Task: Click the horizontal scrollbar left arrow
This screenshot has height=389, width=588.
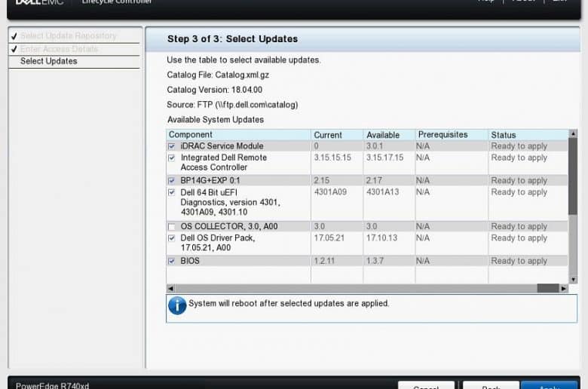Action: (x=170, y=289)
